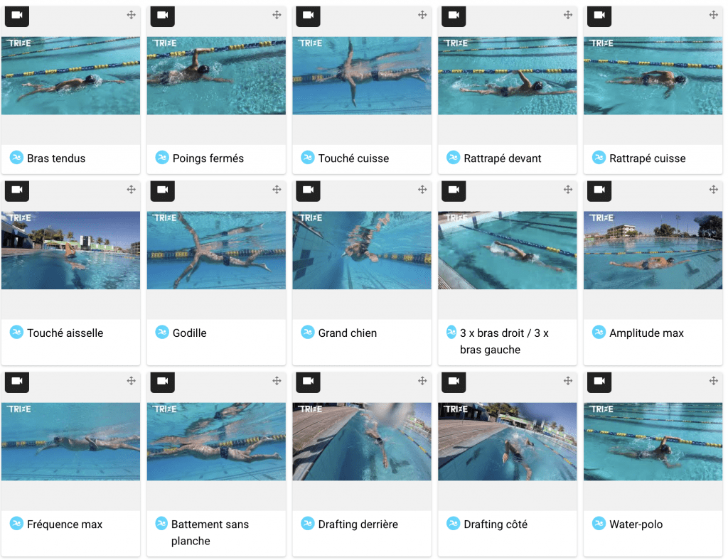The image size is (728, 560).
Task: Click the video camera icon on Rattrapé devant card
Action: click(x=454, y=16)
